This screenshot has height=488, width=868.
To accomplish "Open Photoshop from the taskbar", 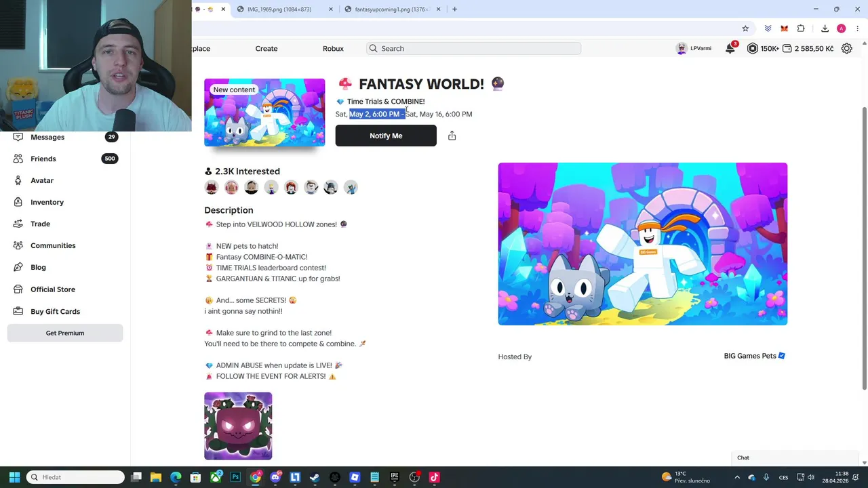I will 235,477.
